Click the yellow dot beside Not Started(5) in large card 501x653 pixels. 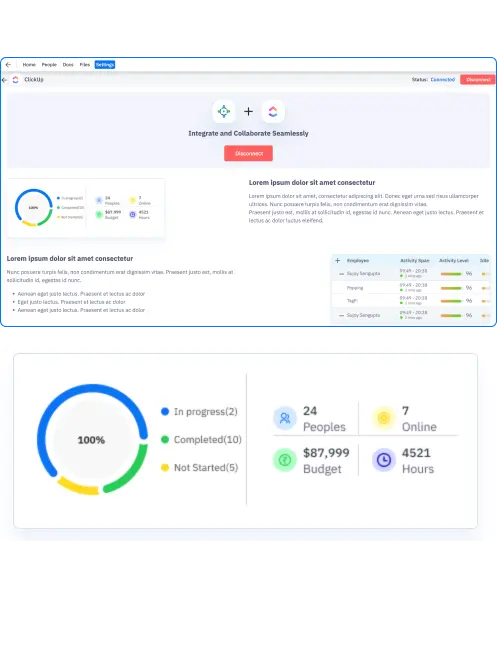pos(165,468)
